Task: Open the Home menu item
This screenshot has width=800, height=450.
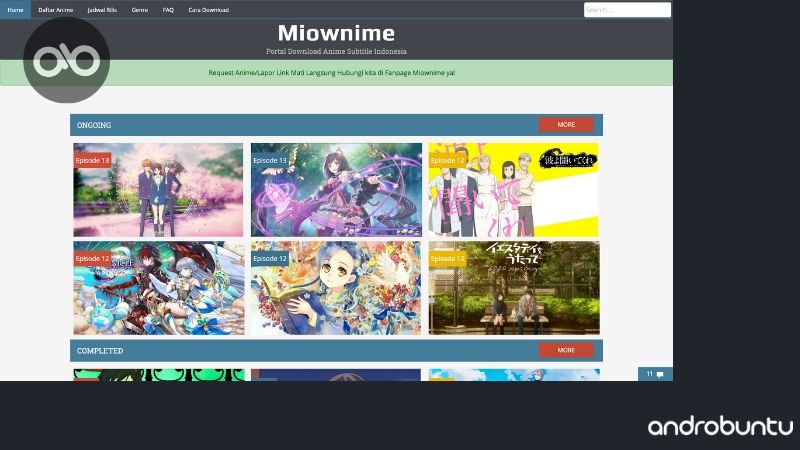Action: tap(15, 10)
